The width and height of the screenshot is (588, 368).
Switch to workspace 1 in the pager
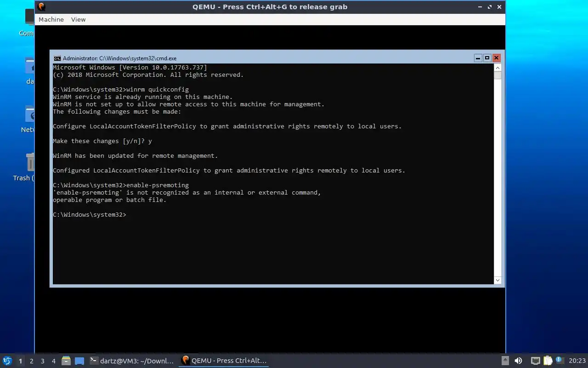pyautogui.click(x=20, y=361)
